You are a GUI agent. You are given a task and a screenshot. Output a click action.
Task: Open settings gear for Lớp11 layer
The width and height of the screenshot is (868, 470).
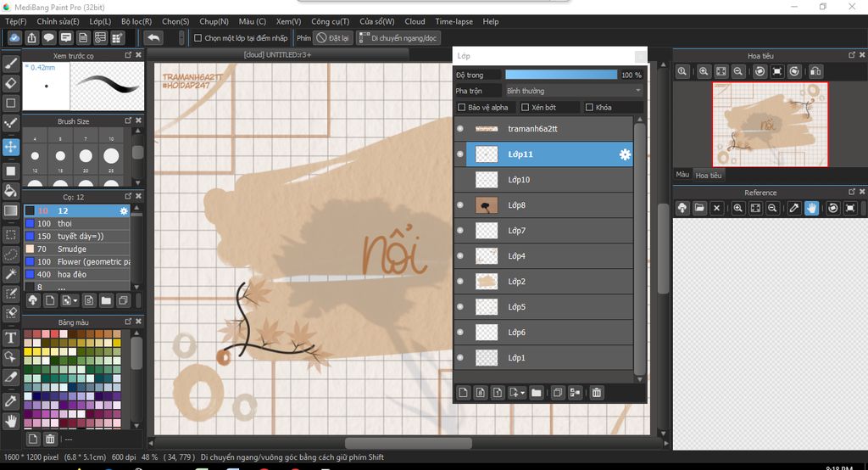[625, 154]
